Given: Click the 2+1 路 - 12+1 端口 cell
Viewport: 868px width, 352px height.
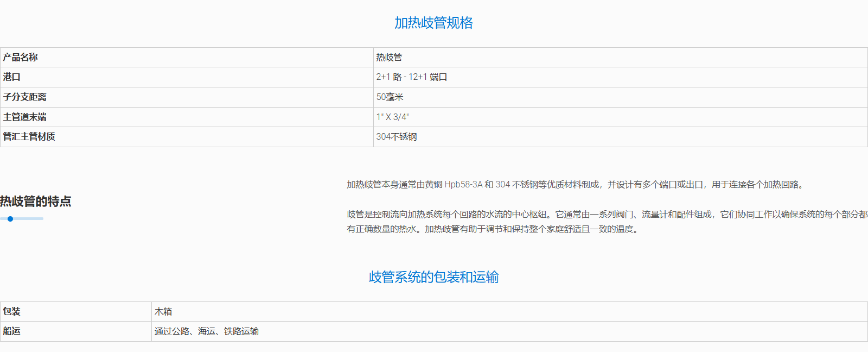Looking at the screenshot, I should coord(411,77).
